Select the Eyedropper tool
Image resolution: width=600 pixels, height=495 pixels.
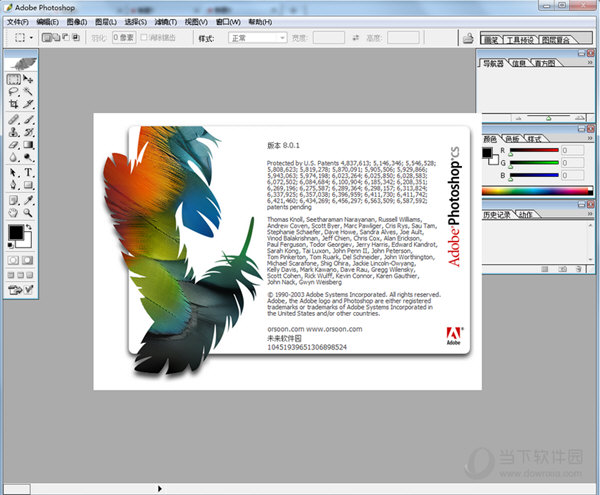pos(28,200)
